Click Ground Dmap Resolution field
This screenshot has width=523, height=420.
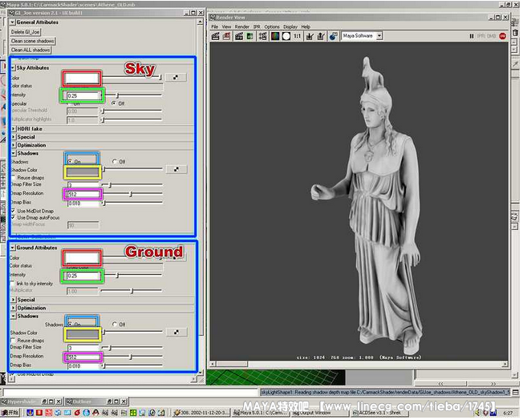tap(83, 357)
